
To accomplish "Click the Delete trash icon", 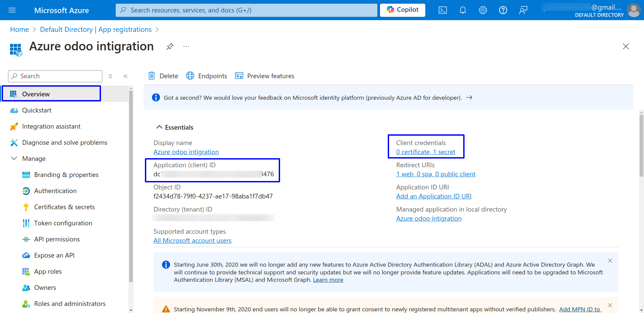I will (x=152, y=76).
